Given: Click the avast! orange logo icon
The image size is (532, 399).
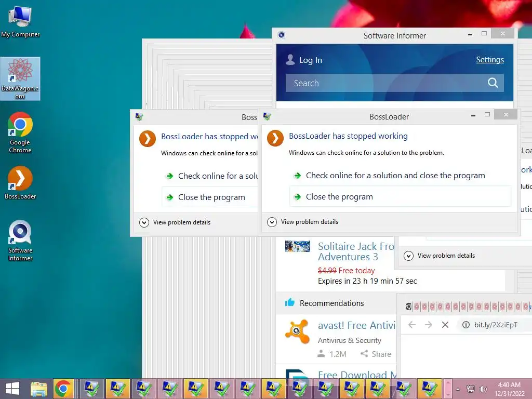Looking at the screenshot, I should pos(297,331).
